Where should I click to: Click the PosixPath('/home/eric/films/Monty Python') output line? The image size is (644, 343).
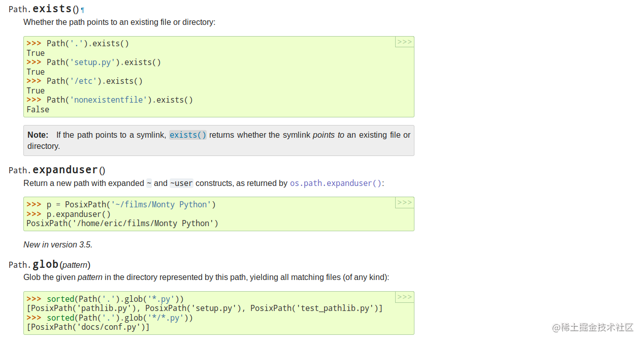tap(122, 223)
